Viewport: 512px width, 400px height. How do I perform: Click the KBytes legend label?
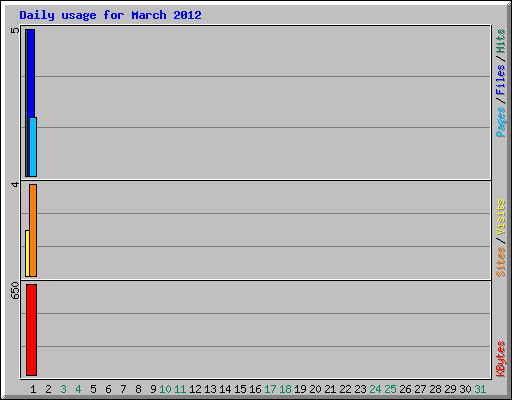(500, 359)
